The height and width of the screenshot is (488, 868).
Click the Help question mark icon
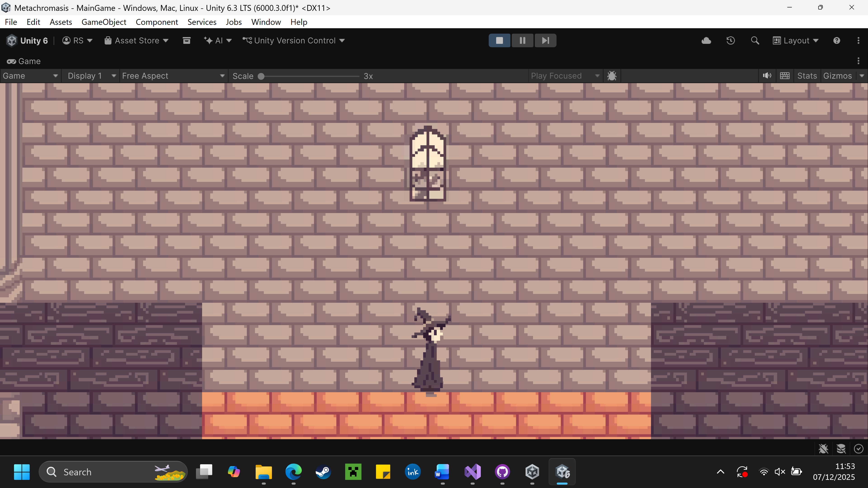[x=837, y=40]
